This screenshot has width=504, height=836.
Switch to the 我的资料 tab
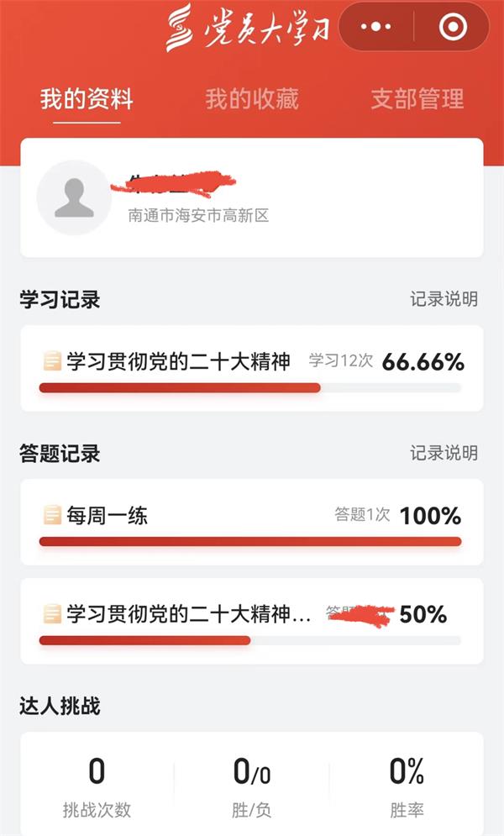tap(87, 99)
